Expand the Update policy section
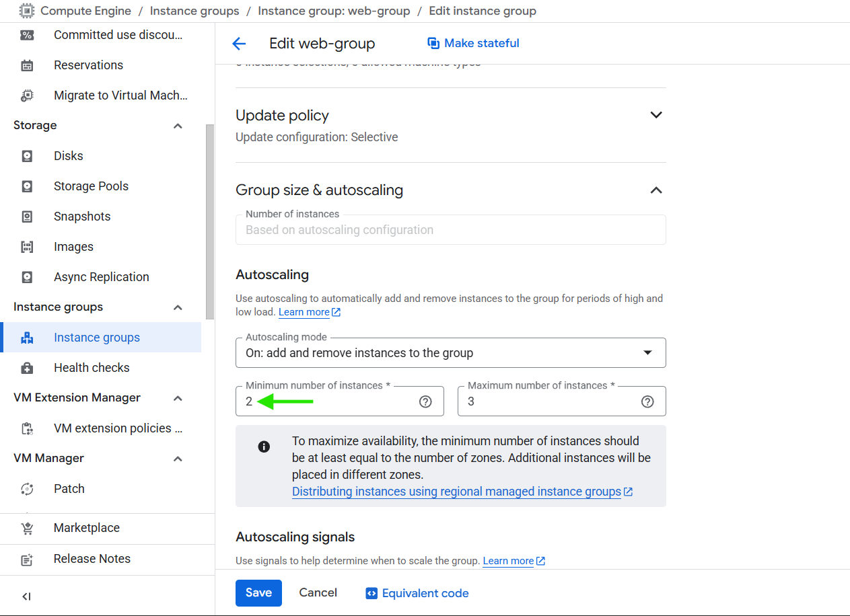Viewport: 850px width, 616px height. [656, 115]
